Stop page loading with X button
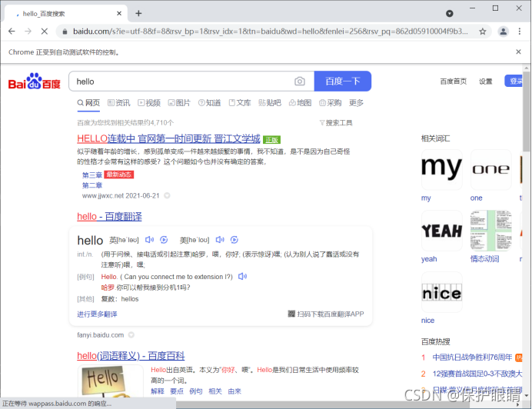532x409 pixels. (x=45, y=32)
